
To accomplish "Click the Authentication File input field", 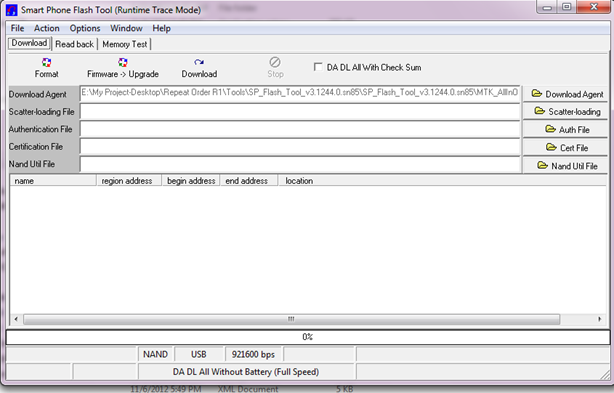I will (300, 129).
